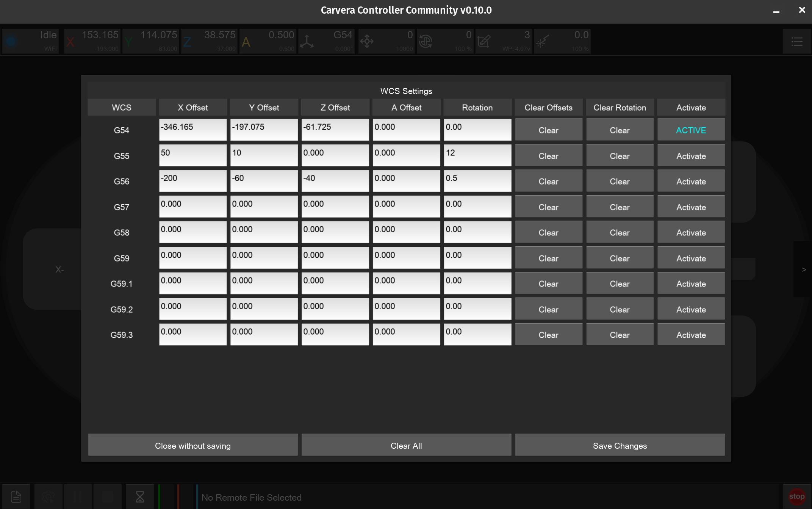Image resolution: width=812 pixels, height=509 pixels.
Task: Clear rotation for the G55 row
Action: pyautogui.click(x=620, y=156)
